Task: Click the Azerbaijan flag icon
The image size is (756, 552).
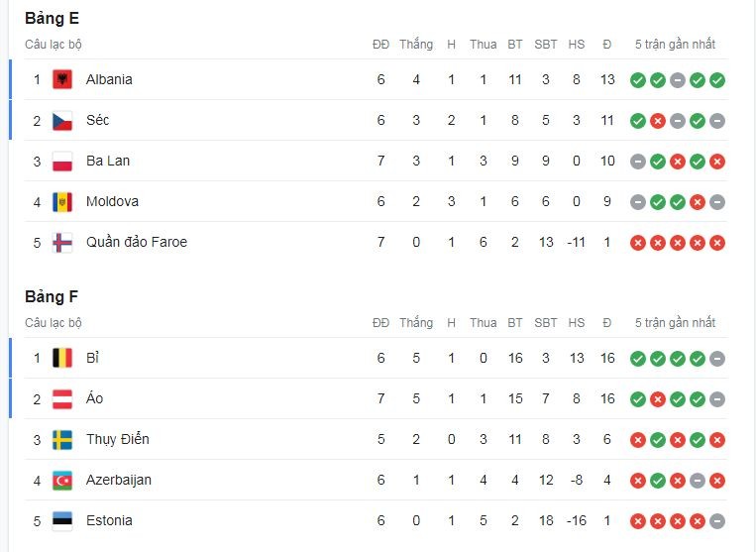Action: point(62,481)
